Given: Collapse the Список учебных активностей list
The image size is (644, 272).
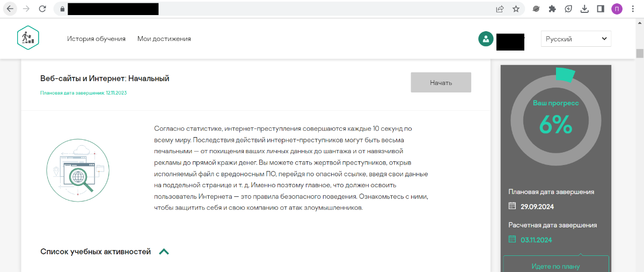Looking at the screenshot, I should pos(164,252).
